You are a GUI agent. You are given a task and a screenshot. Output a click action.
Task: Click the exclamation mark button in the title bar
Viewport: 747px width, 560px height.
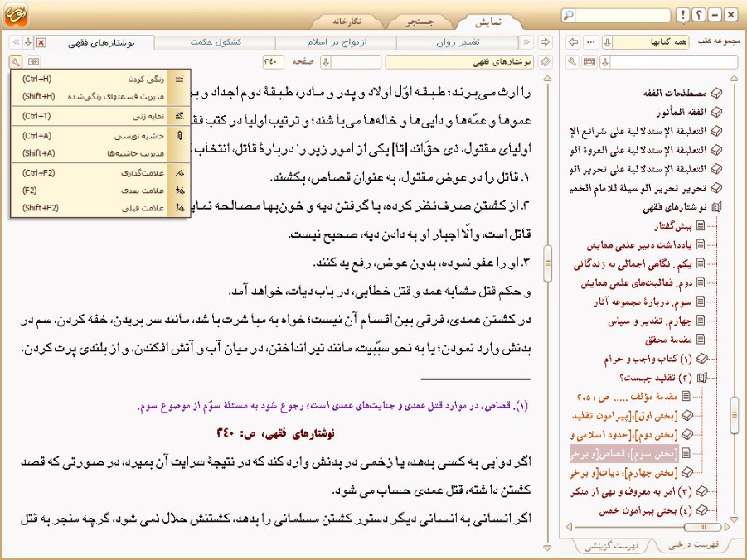(682, 15)
